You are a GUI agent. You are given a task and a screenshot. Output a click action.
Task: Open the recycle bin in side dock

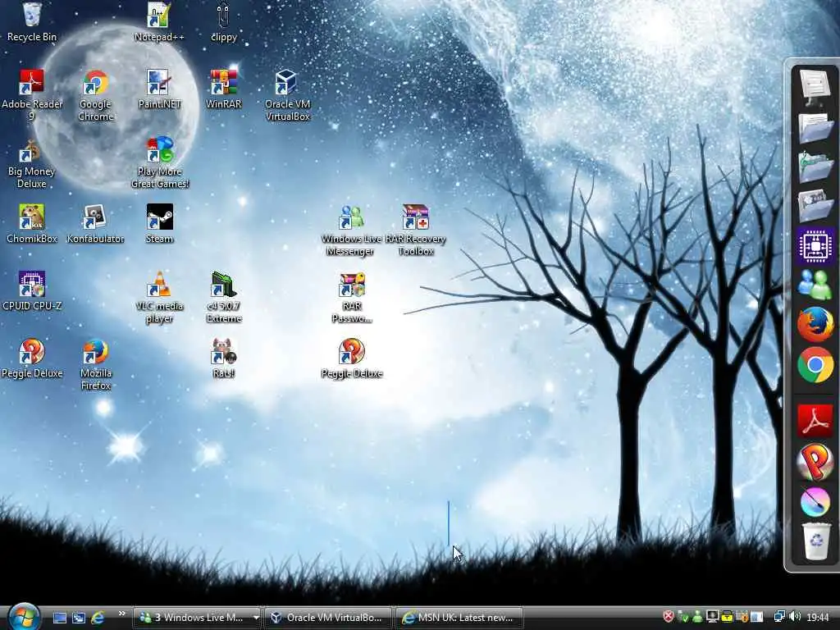pos(815,541)
